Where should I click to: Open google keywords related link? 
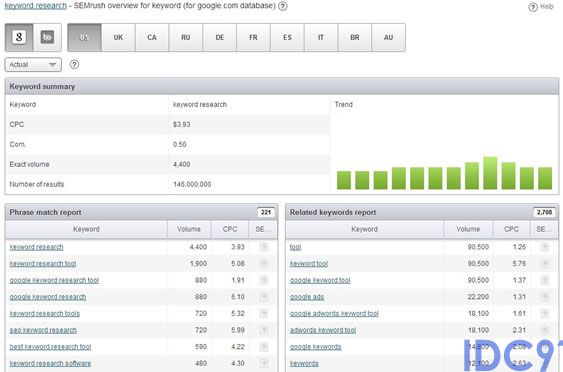click(316, 347)
